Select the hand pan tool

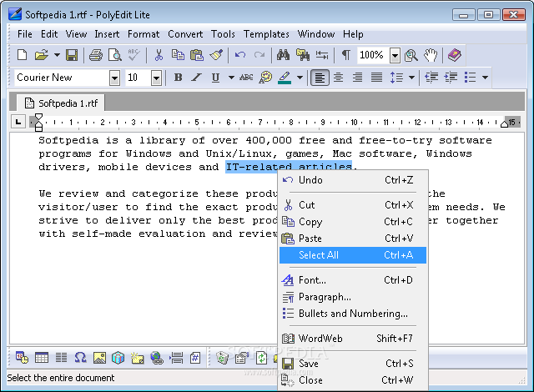[x=431, y=55]
